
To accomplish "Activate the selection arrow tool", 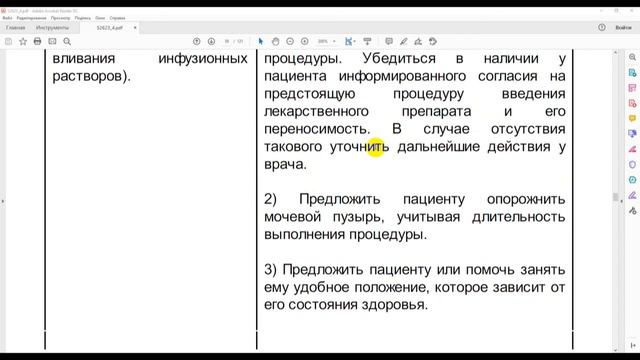I will click(x=261, y=41).
